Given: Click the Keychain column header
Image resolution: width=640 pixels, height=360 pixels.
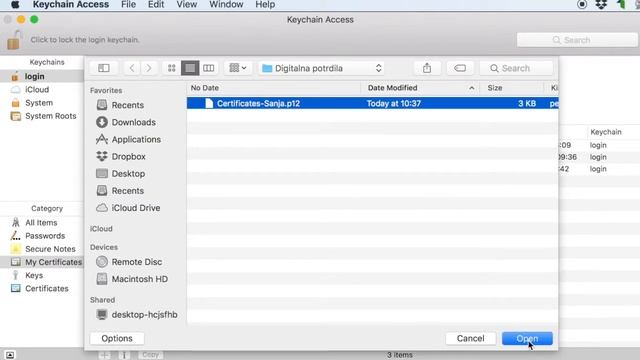Looking at the screenshot, I should coord(606,132).
